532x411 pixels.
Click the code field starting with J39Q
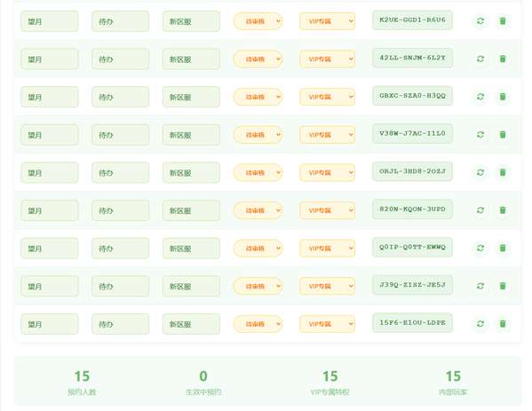click(412, 285)
